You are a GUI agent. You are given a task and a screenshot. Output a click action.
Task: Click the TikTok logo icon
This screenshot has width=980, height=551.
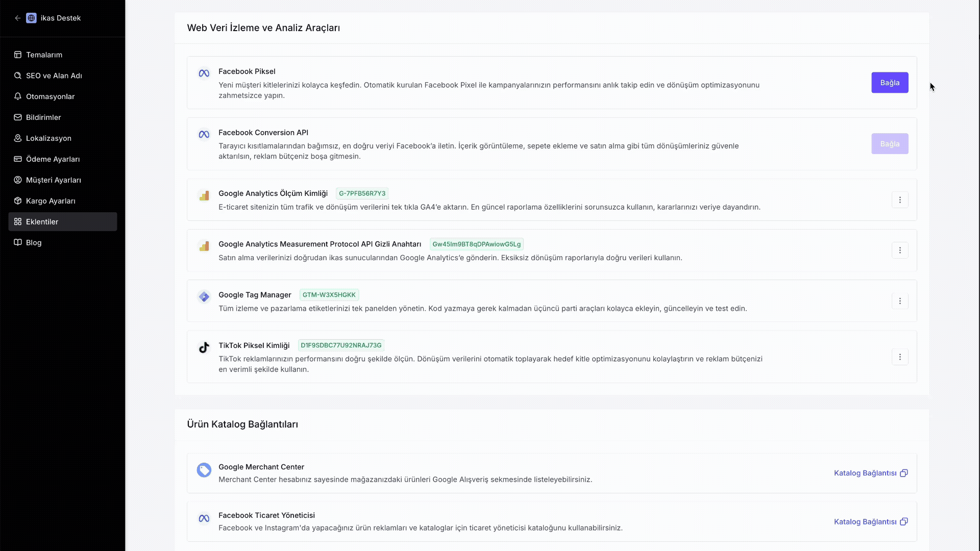pyautogui.click(x=204, y=348)
